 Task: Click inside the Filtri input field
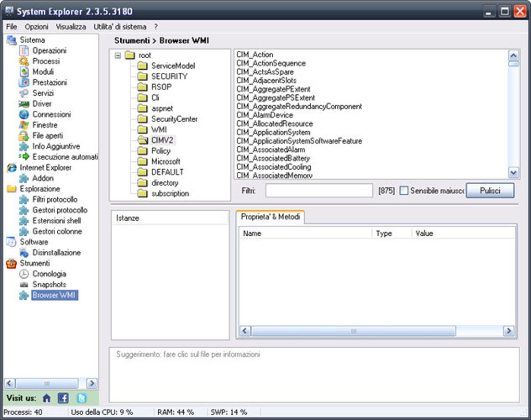click(318, 190)
